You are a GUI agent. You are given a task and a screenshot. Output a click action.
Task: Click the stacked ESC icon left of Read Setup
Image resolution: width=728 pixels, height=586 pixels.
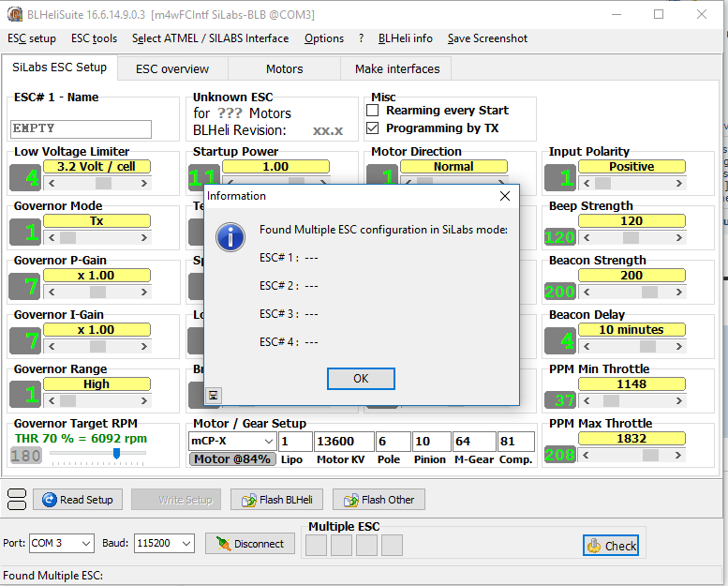(x=16, y=499)
